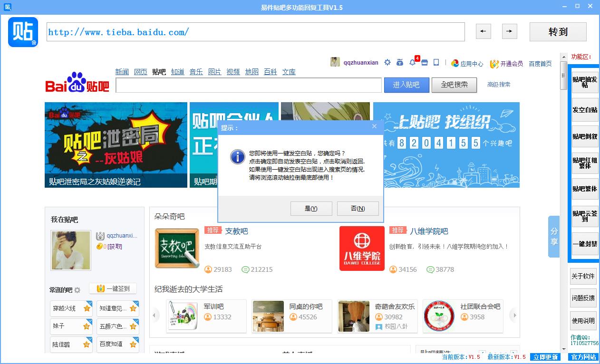The image size is (600, 364).
Task: Open the 支教吧 forum link
Action: tap(236, 230)
